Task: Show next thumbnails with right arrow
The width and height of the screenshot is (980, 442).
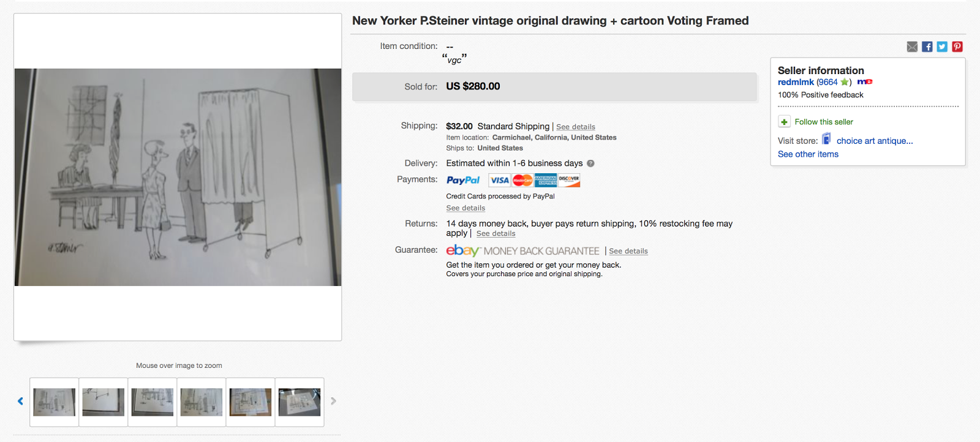Action: (333, 401)
